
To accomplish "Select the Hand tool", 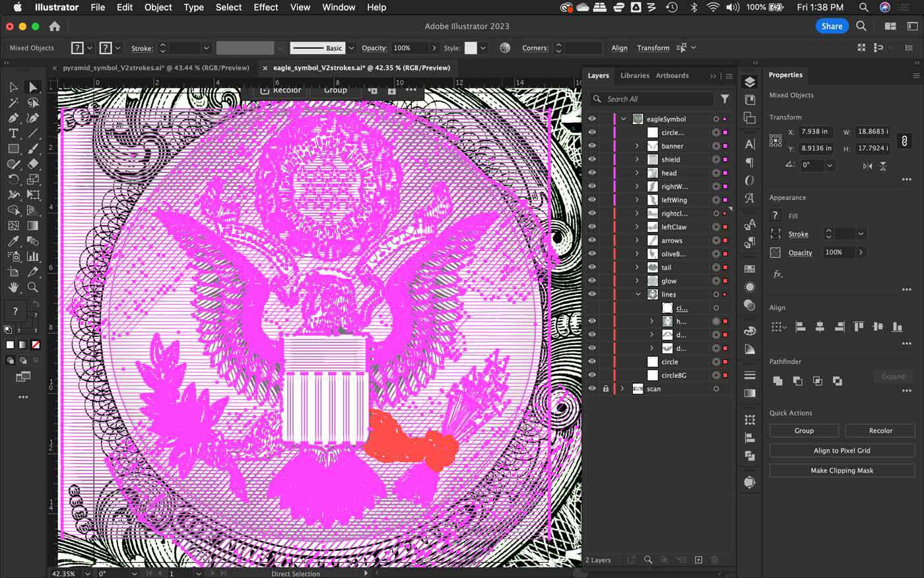I will tap(13, 287).
